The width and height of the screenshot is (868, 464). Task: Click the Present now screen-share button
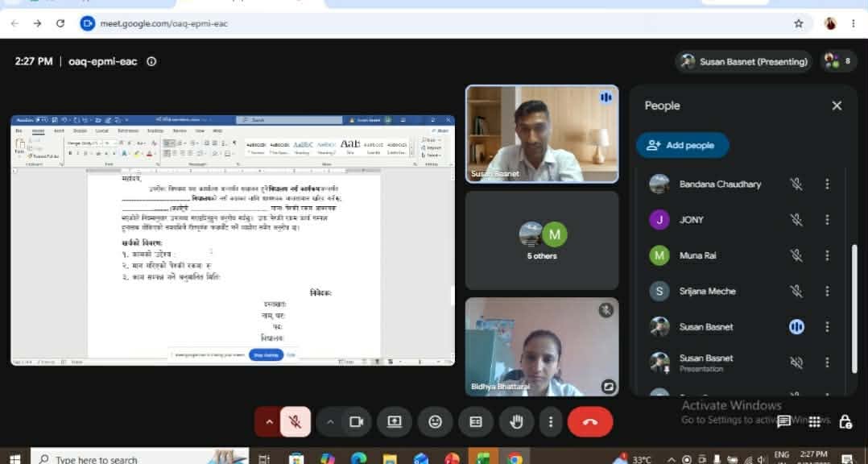click(x=395, y=422)
